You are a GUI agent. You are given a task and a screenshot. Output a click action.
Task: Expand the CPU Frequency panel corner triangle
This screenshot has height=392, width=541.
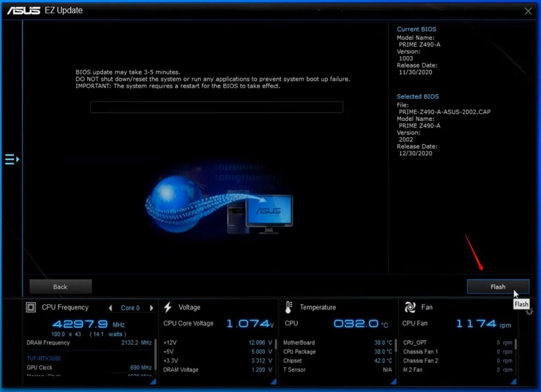click(x=152, y=381)
